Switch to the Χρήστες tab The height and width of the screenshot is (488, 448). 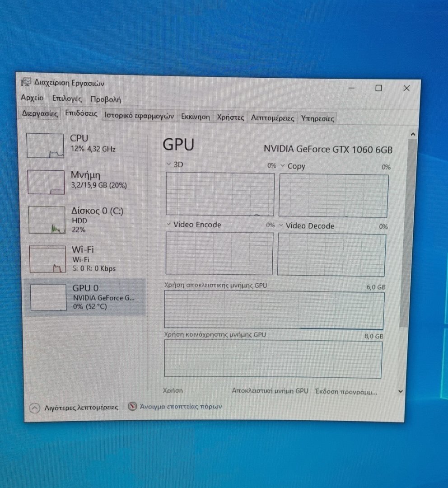(230, 117)
